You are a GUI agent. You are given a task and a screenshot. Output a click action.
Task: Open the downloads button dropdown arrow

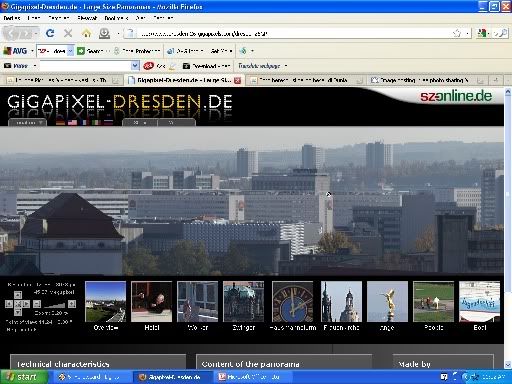[118, 33]
